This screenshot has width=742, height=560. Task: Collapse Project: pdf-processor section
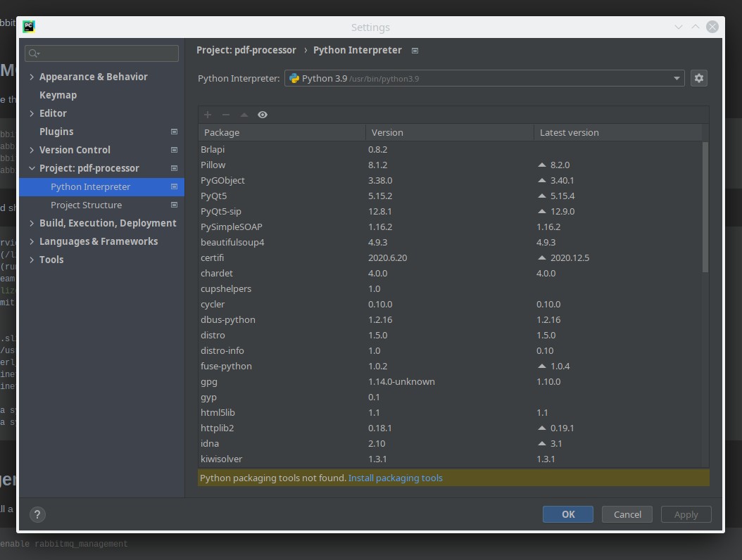point(32,168)
